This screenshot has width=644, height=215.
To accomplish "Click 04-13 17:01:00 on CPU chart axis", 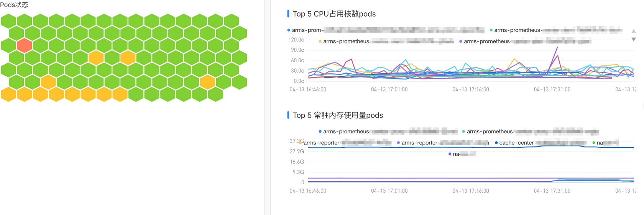I will tap(389, 89).
